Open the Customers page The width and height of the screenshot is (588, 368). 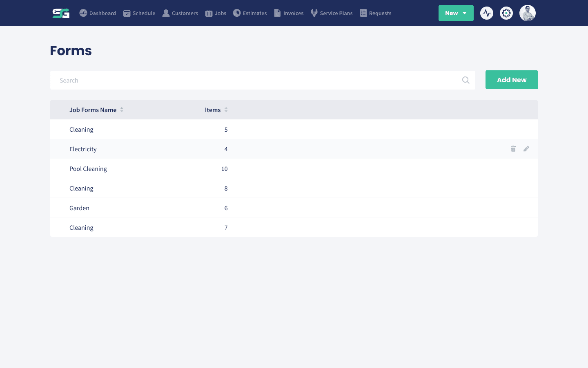[x=180, y=13]
